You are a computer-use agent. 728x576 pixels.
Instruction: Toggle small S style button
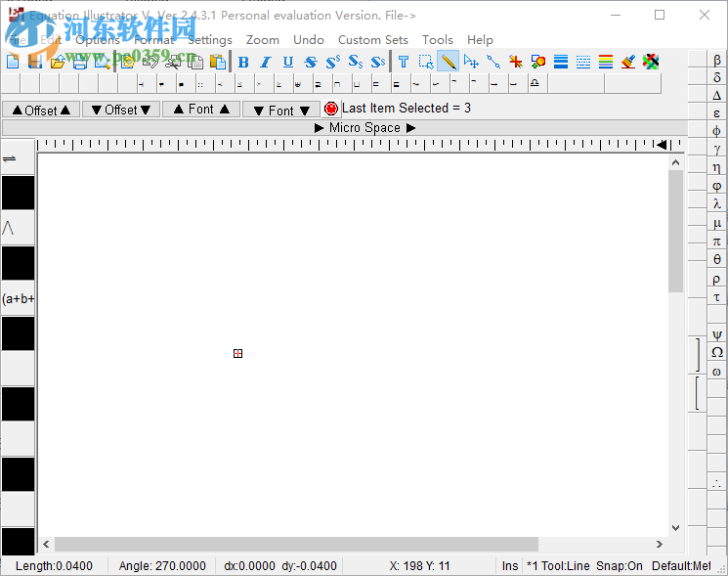pyautogui.click(x=378, y=62)
